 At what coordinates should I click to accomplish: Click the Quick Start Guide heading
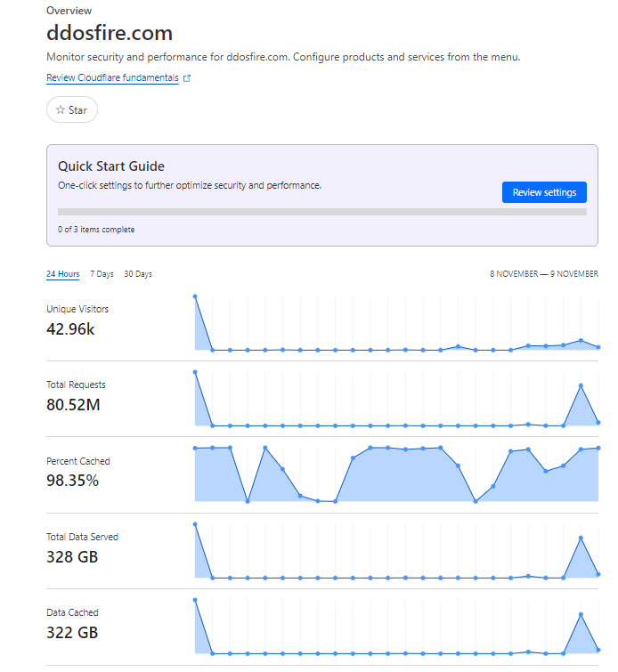pyautogui.click(x=111, y=166)
